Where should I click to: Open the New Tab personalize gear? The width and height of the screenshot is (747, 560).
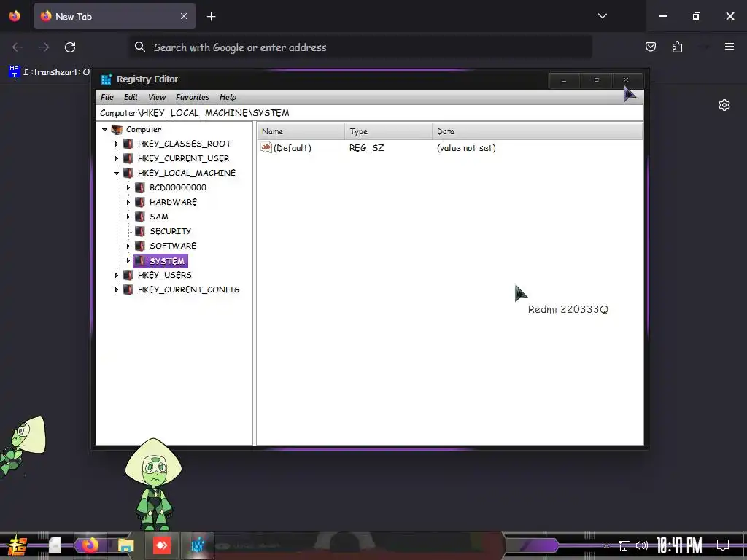(724, 105)
